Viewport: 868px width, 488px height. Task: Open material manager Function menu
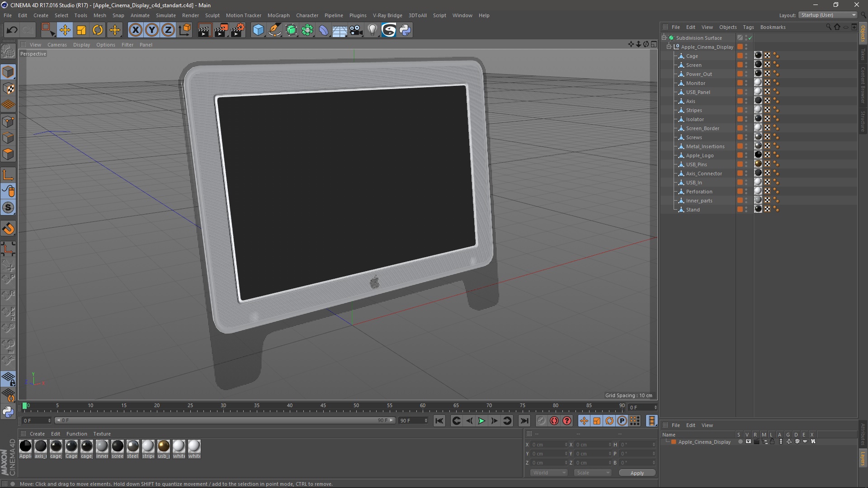76,434
